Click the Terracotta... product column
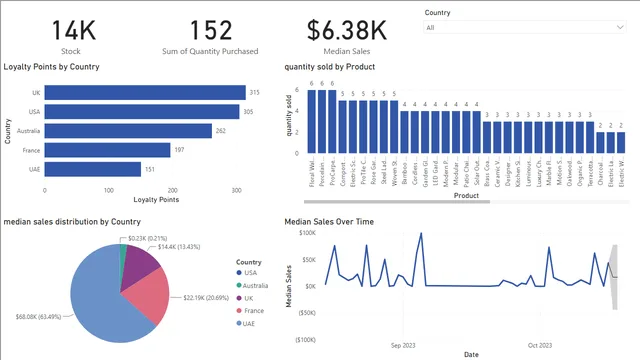This screenshot has width=640, height=360. (590, 138)
